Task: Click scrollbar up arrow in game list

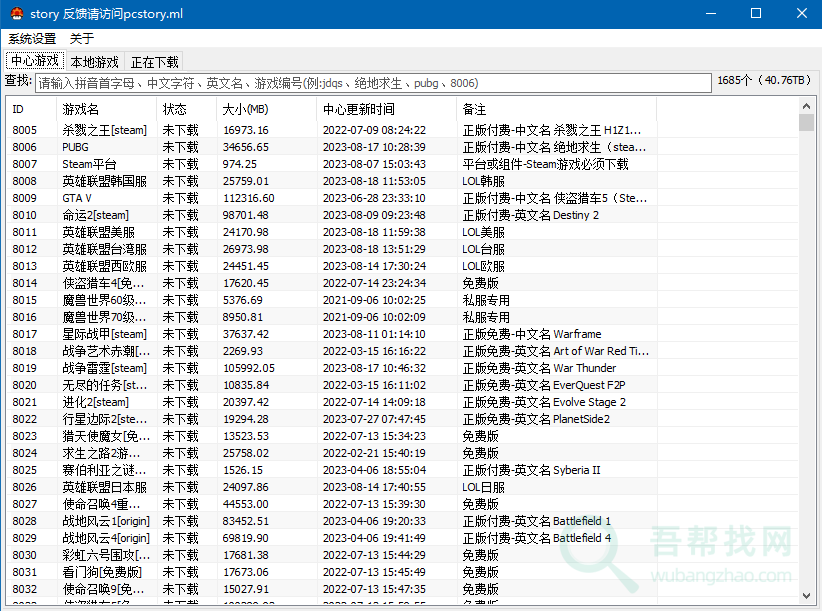Action: (806, 104)
